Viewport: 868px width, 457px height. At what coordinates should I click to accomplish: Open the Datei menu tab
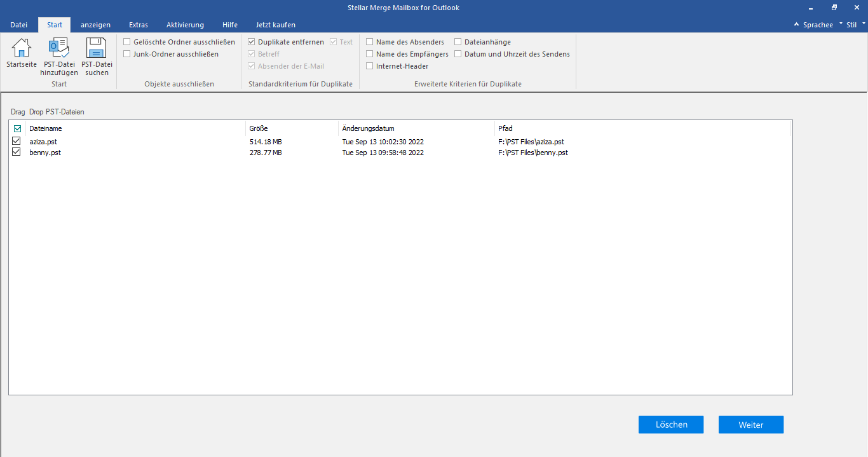(x=19, y=25)
